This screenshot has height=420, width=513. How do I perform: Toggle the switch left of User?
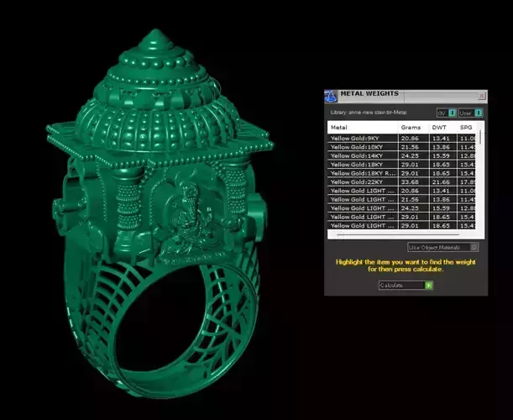point(453,113)
